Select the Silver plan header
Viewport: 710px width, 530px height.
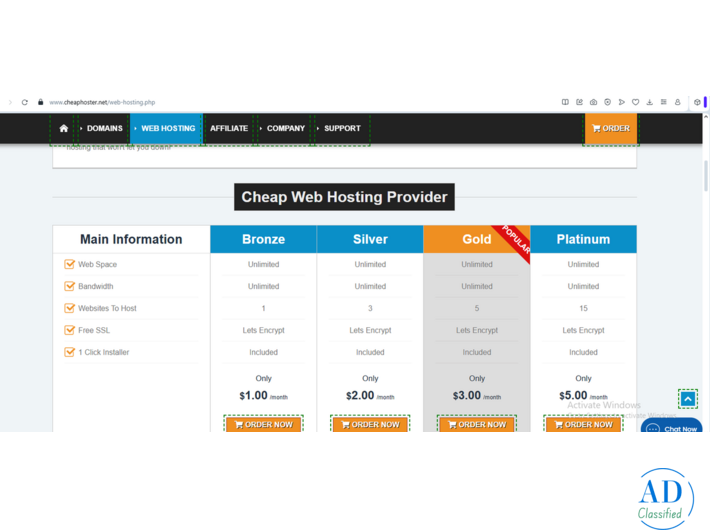(370, 239)
